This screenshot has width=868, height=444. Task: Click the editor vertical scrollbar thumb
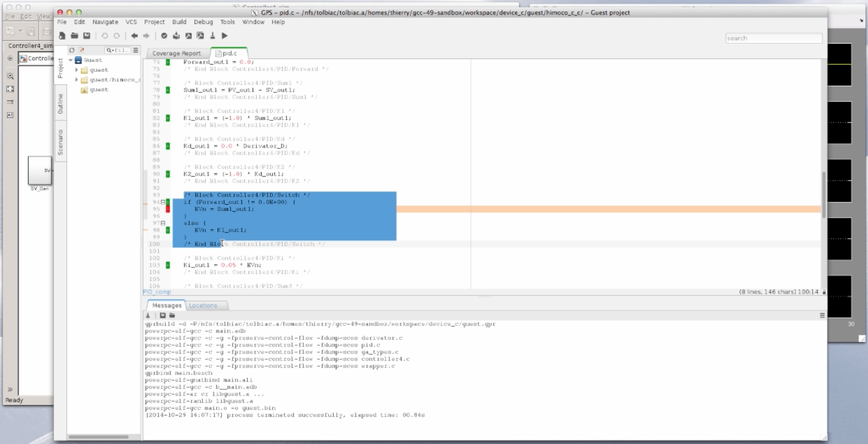824,195
